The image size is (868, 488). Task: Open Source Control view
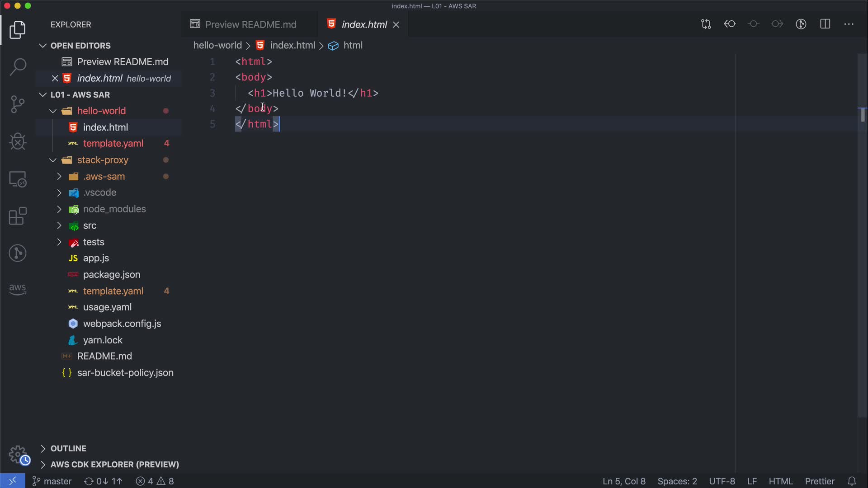coord(18,104)
